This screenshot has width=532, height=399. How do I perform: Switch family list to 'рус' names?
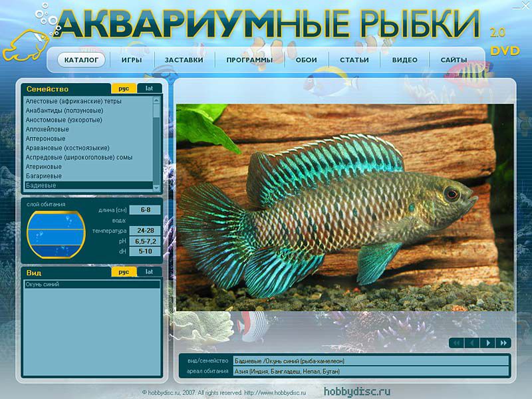pyautogui.click(x=124, y=88)
